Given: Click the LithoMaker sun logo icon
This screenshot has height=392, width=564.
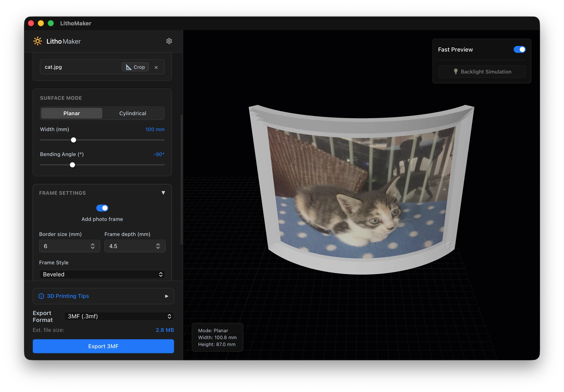Looking at the screenshot, I should point(38,41).
